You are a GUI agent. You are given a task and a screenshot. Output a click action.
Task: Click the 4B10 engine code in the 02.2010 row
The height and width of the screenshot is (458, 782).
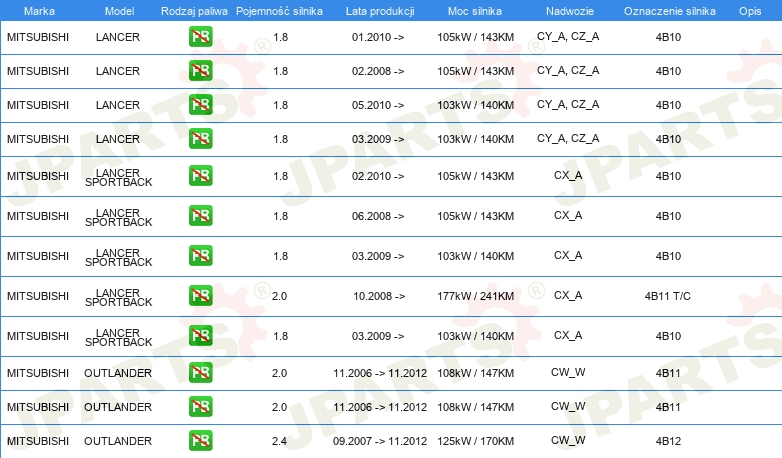point(668,176)
